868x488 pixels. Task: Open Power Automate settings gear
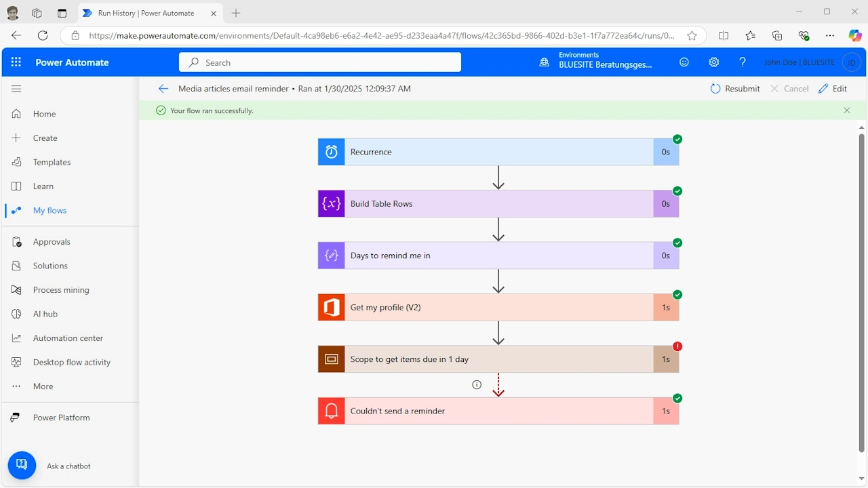pos(713,62)
